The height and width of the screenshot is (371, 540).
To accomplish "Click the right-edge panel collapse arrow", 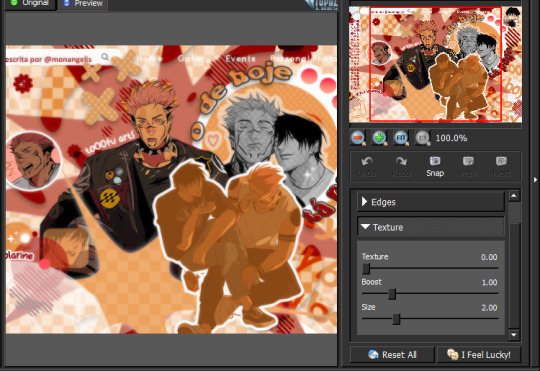I will click(x=536, y=180).
